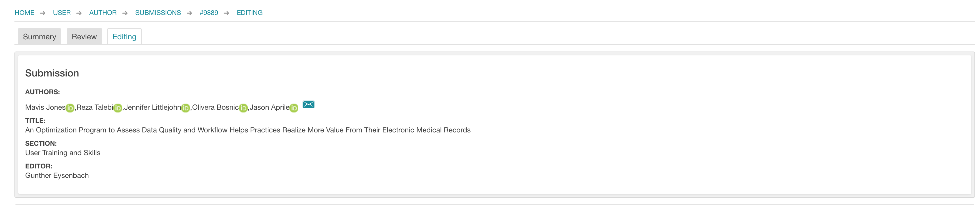The image size is (980, 205).
Task: Open Reza Talebi's ORCID iD icon
Action: pos(118,108)
